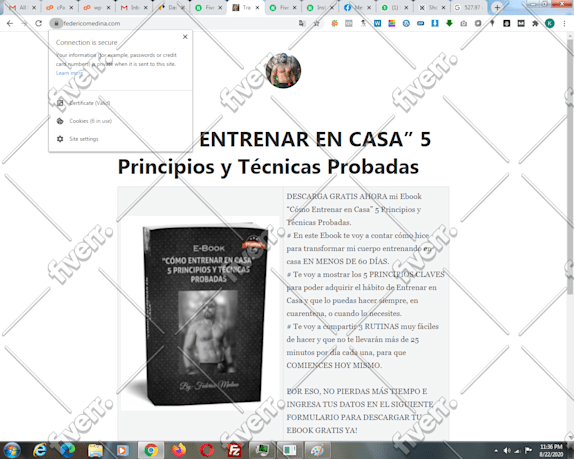This screenshot has height=459, width=574.
Task: Click the round profile photo
Action: pyautogui.click(x=283, y=71)
